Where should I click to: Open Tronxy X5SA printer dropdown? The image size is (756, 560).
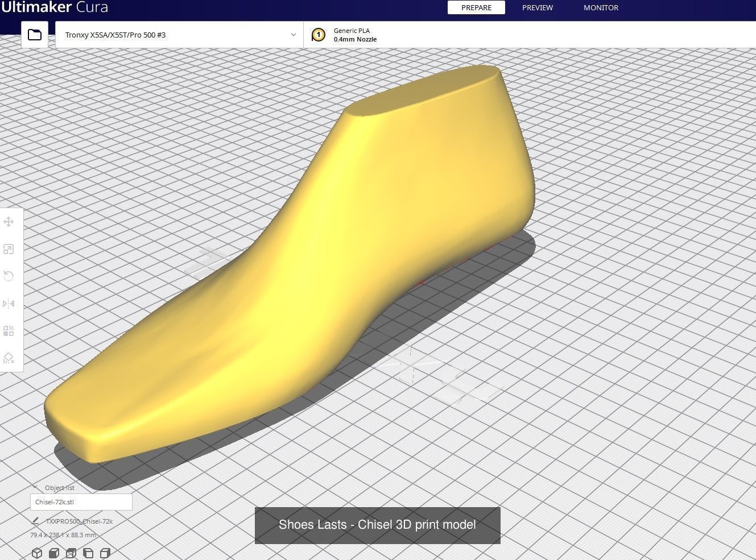(179, 35)
